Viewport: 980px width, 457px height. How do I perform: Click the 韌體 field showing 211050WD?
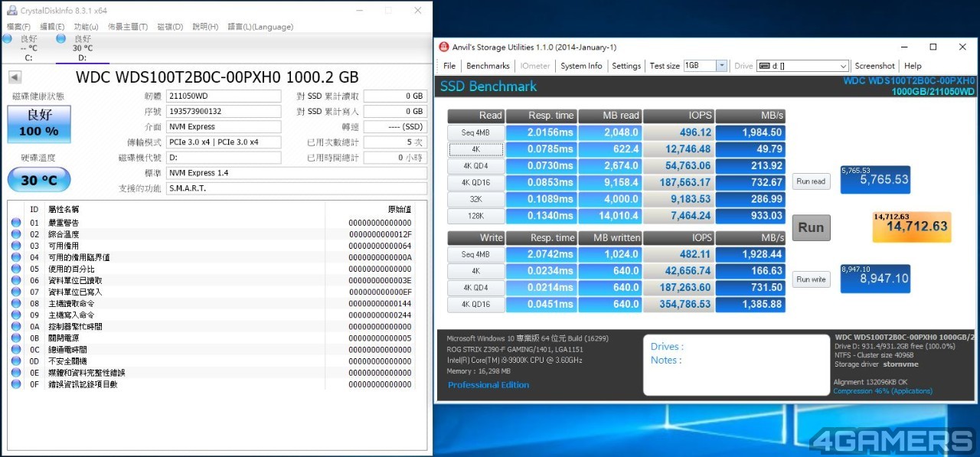click(x=224, y=96)
